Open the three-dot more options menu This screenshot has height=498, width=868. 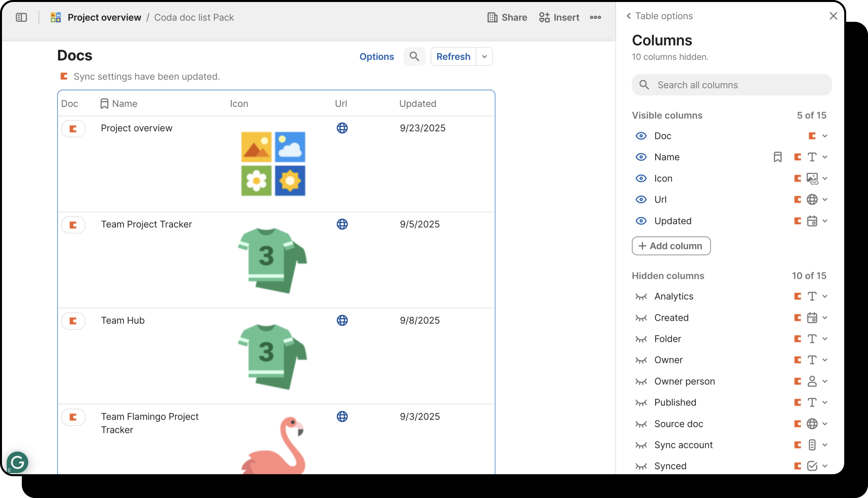point(595,18)
